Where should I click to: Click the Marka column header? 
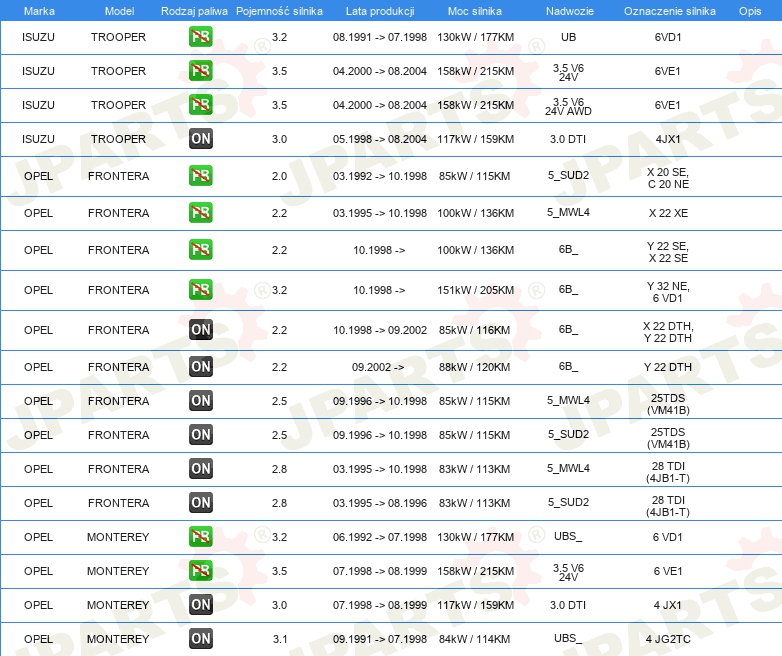39,11
